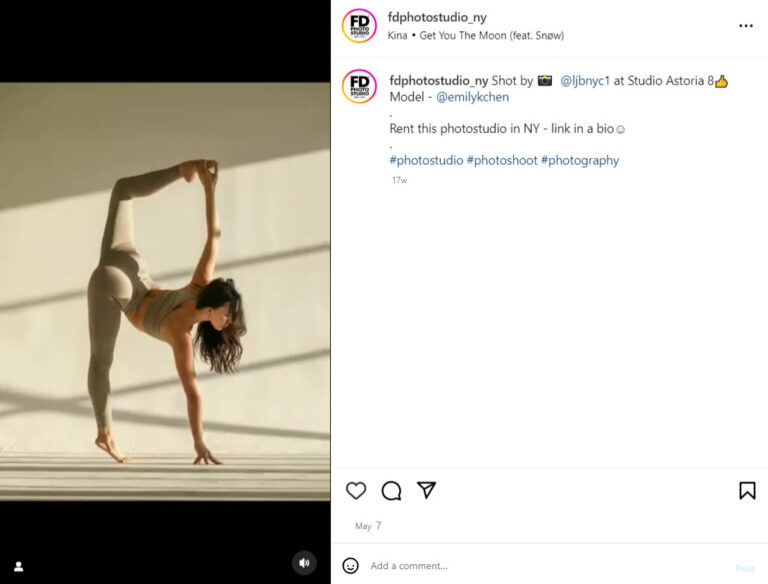Open the @emilykchen profile link
Screen dimensions: 768x584
(x=472, y=97)
